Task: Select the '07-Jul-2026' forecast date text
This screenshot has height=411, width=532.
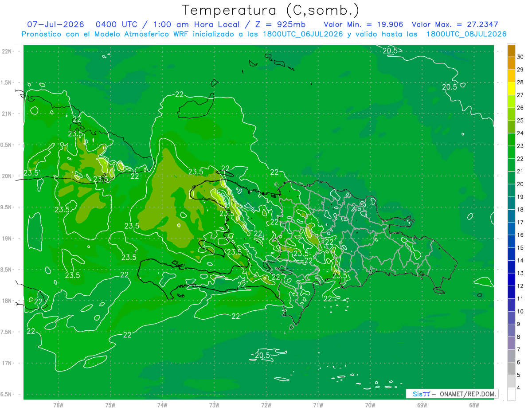Action: tap(55, 24)
